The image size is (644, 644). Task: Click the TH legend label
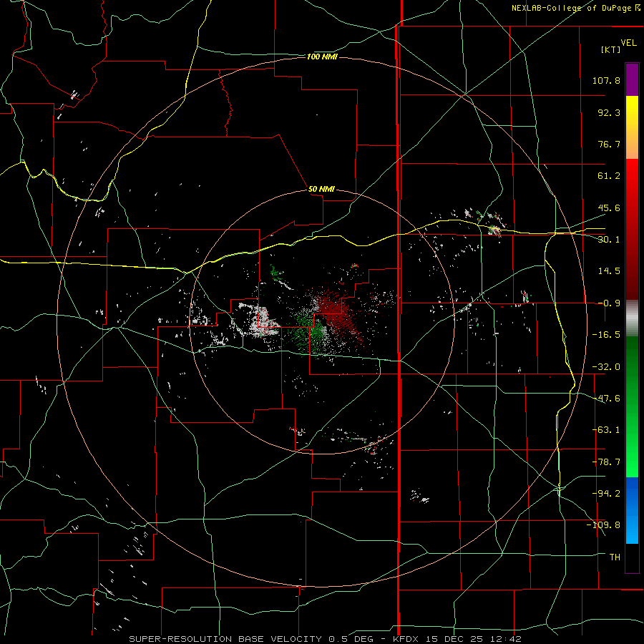tap(615, 557)
